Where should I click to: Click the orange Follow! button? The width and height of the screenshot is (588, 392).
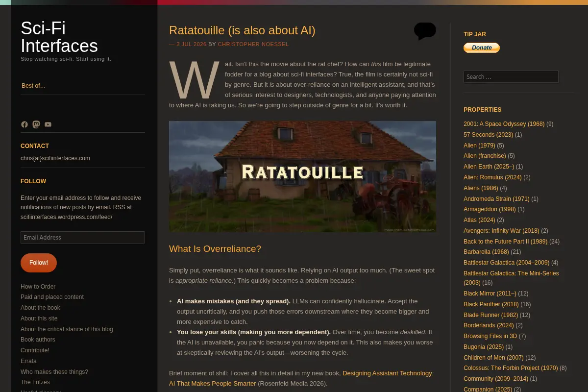pos(39,263)
